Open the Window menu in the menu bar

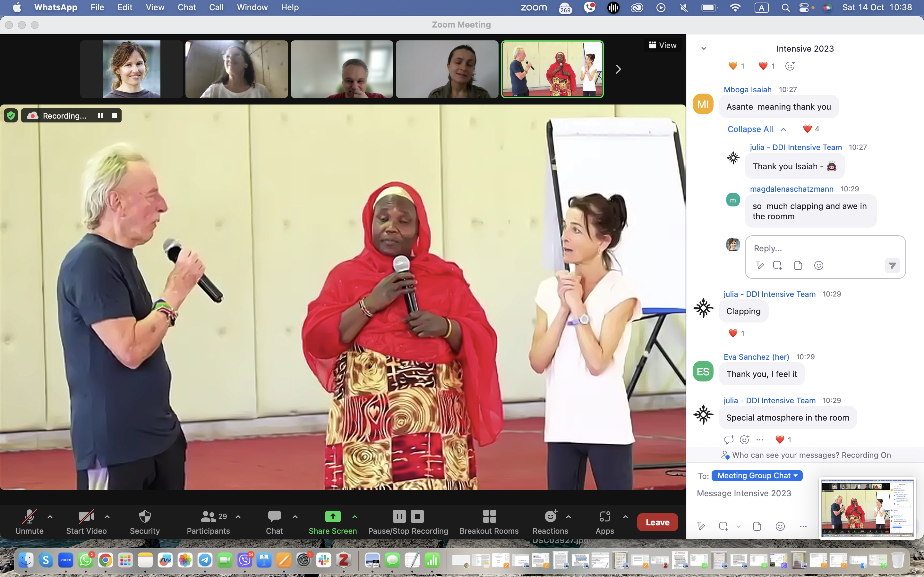[x=252, y=7]
